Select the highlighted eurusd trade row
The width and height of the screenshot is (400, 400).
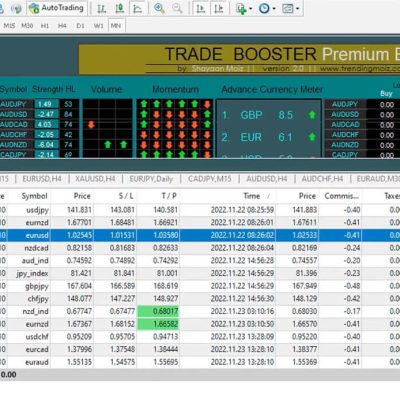[x=200, y=235]
